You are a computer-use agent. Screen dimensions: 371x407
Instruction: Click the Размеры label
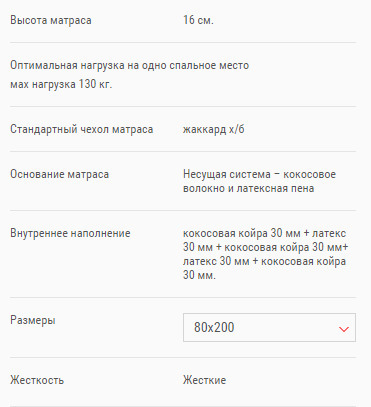pos(33,320)
